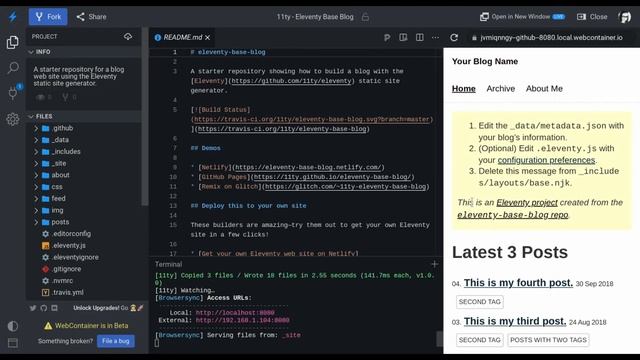Open 'This is my fourth post'
Viewport: 640px width, 360px height.
518,282
